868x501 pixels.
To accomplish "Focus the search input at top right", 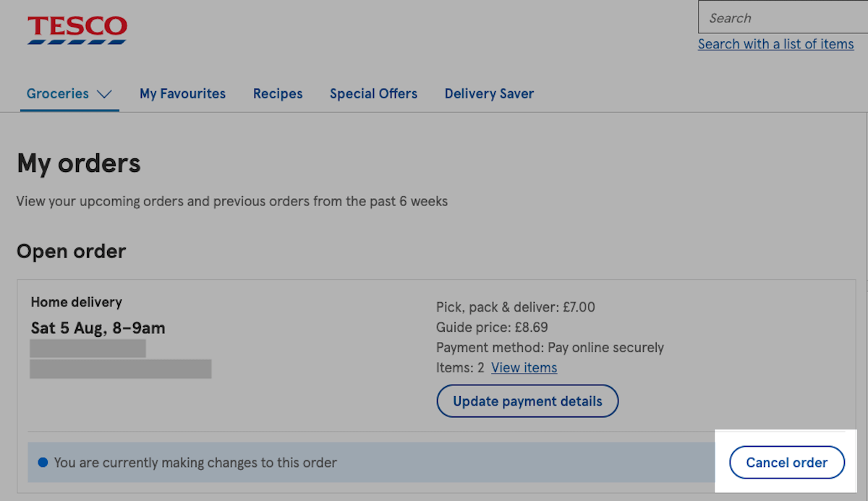I will tap(781, 17).
